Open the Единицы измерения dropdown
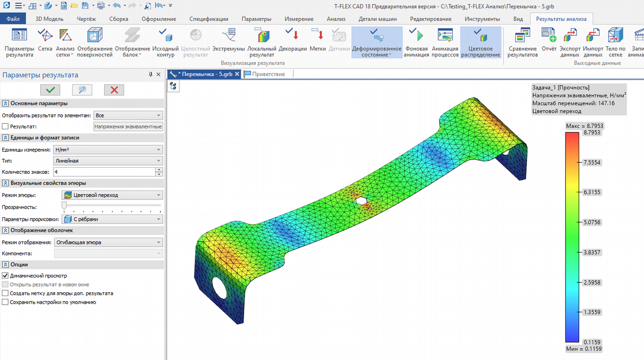 coord(108,150)
